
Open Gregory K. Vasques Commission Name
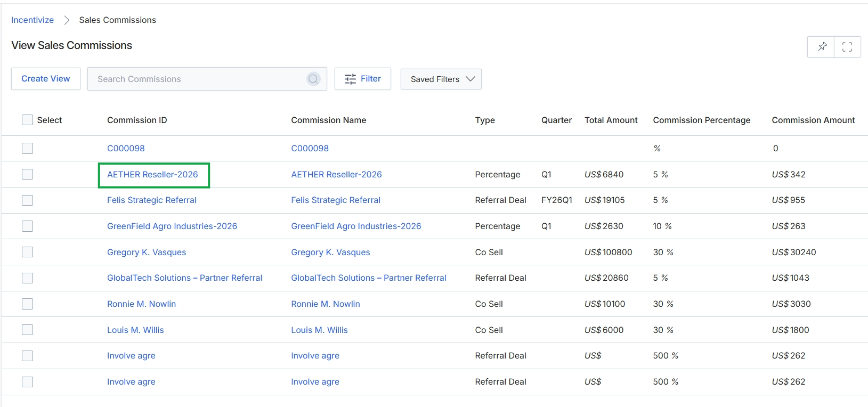(x=330, y=252)
